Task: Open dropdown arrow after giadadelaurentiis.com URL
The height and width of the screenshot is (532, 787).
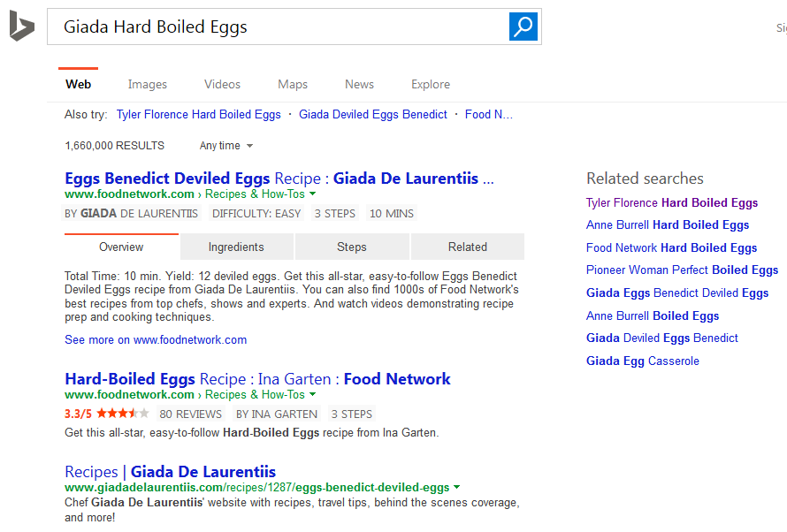Action: coord(457,488)
